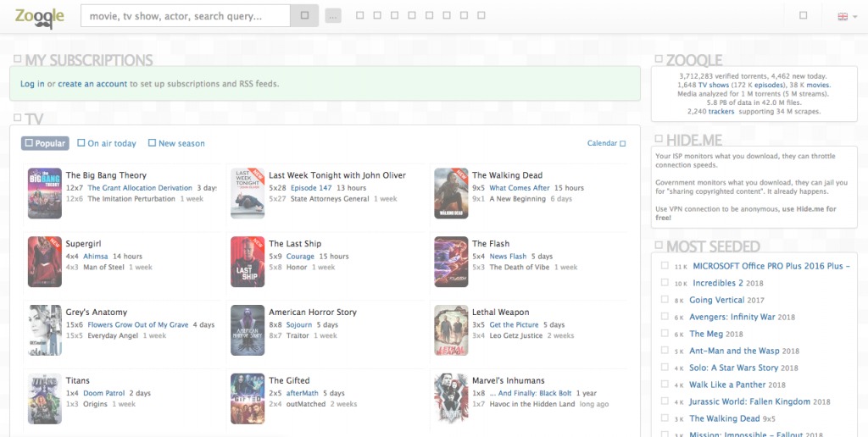Click the icon beside ZOOQLE stats heading

[x=659, y=58]
